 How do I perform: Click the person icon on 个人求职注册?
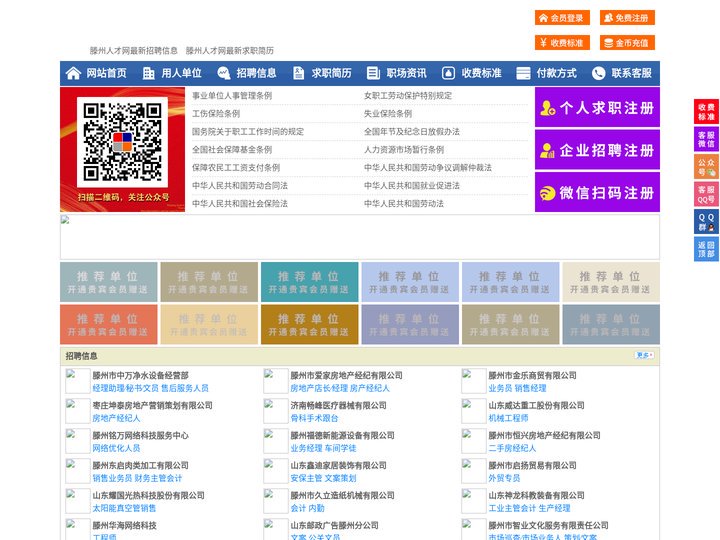tap(547, 108)
